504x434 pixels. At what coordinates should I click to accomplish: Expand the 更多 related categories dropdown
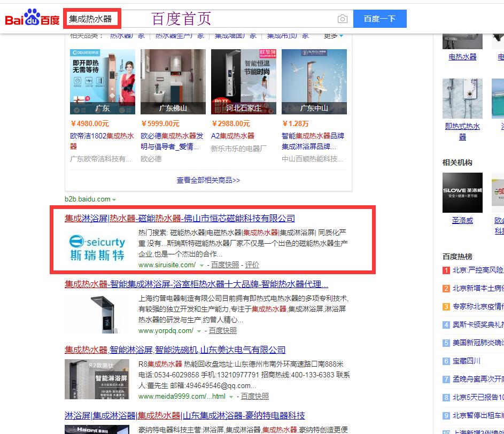[x=334, y=36]
